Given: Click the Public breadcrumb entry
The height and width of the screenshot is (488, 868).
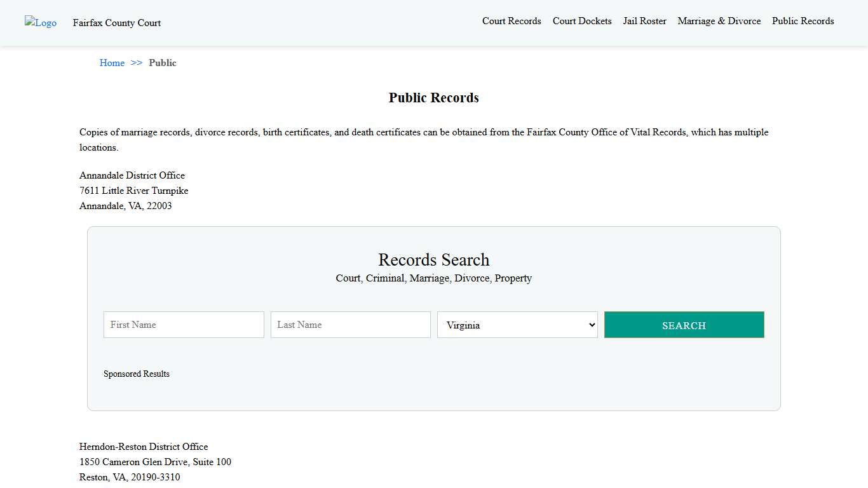Looking at the screenshot, I should (163, 63).
